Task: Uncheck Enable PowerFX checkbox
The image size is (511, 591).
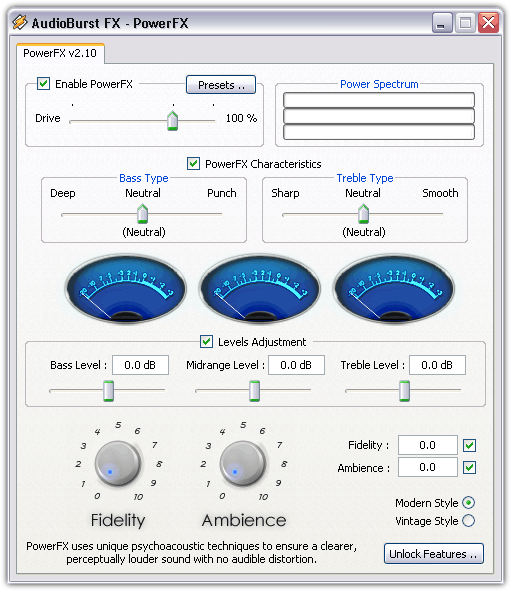Action: coord(43,83)
